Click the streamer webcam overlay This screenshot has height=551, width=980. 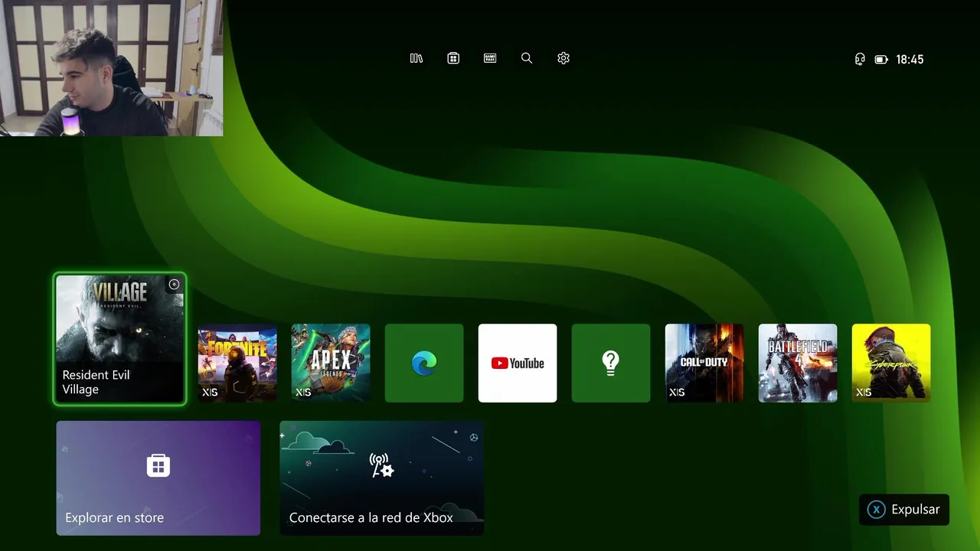pyautogui.click(x=111, y=68)
